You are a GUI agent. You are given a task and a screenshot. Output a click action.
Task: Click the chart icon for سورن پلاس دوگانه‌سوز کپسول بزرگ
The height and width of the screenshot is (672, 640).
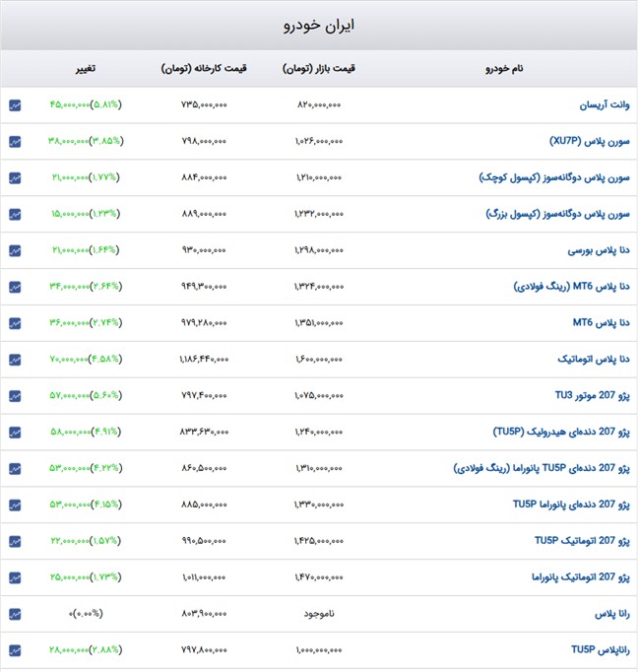[15, 214]
